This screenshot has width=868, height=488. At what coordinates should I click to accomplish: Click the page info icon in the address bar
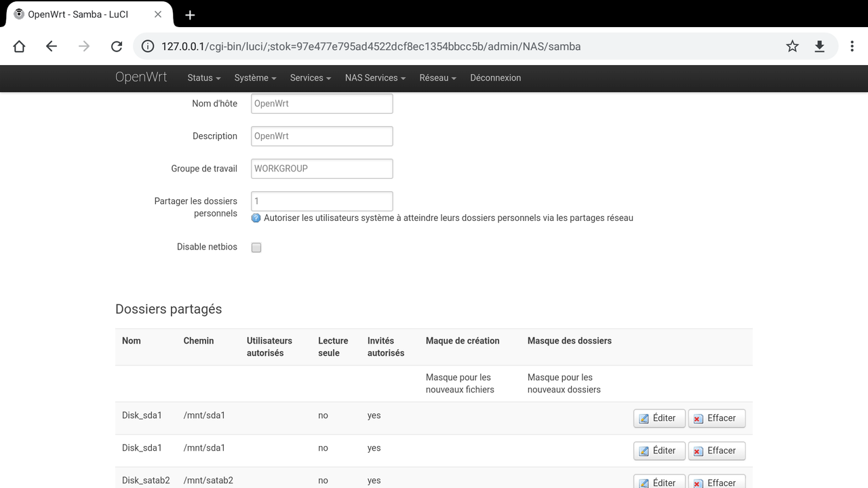pyautogui.click(x=148, y=46)
